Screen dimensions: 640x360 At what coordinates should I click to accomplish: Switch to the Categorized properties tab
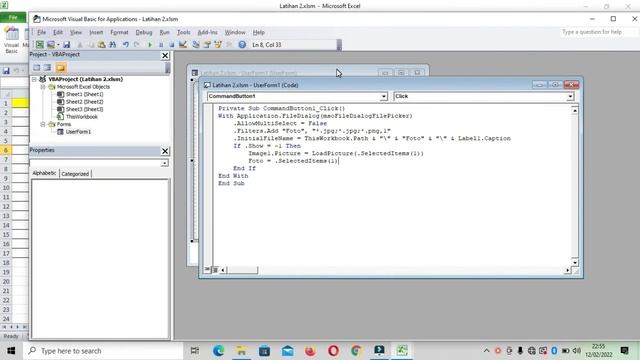coord(75,174)
